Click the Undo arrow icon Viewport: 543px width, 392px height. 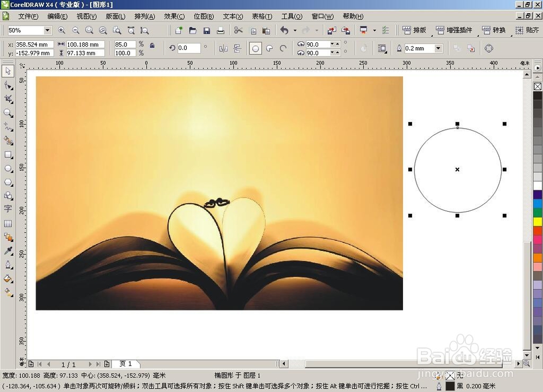285,30
